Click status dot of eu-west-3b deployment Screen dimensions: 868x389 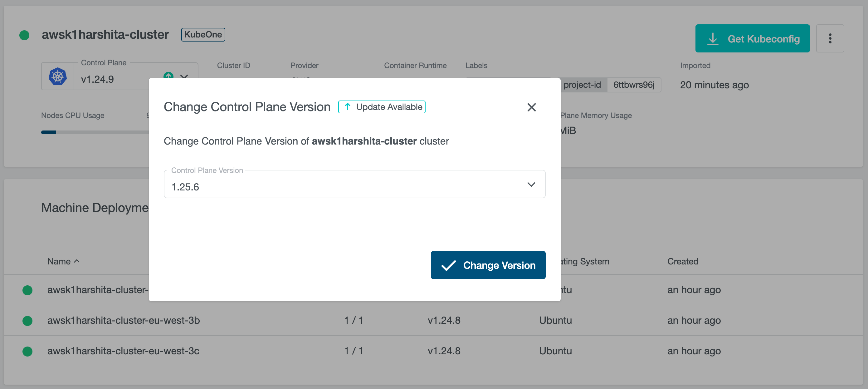coord(27,321)
